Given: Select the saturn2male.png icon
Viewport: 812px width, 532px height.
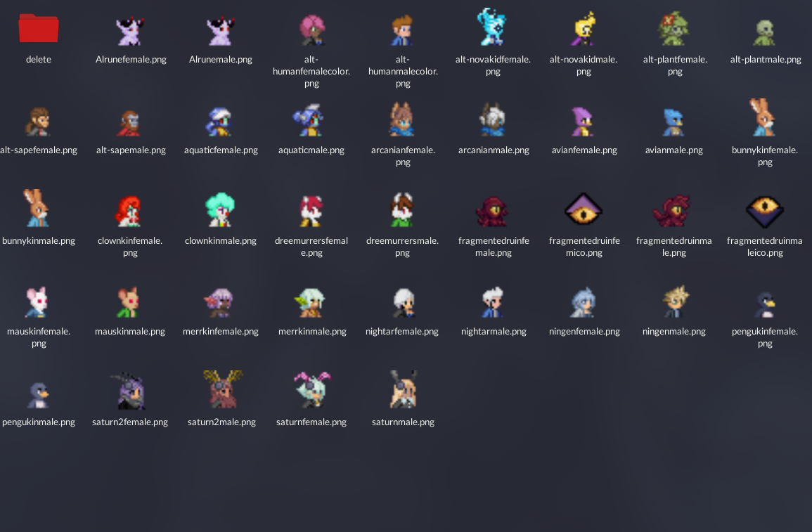Looking at the screenshot, I should pos(223,389).
